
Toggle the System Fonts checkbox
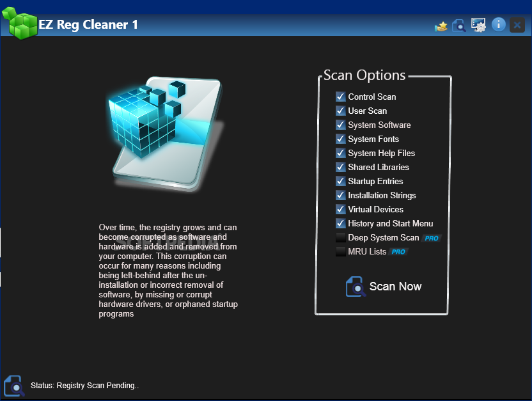pos(341,139)
